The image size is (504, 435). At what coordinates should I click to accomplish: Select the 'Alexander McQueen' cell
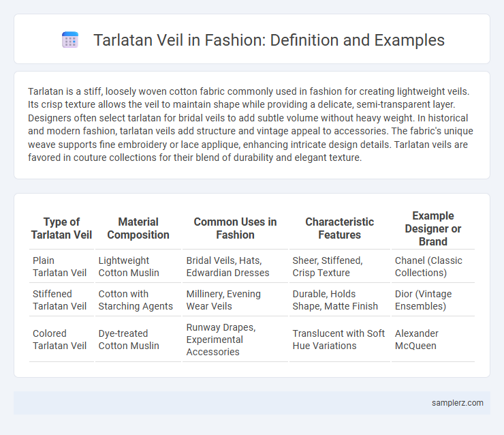tap(433, 340)
